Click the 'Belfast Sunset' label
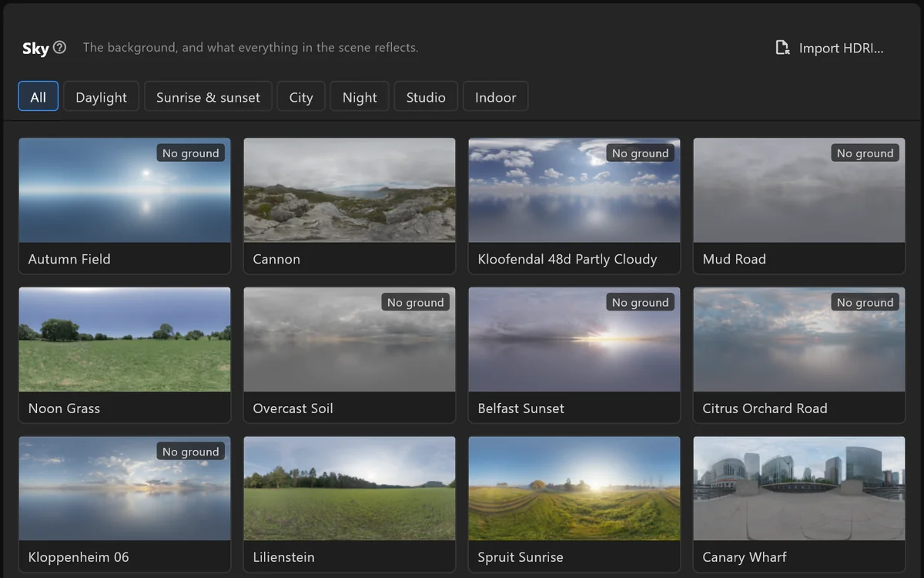Viewport: 924px width, 578px height. 521,408
